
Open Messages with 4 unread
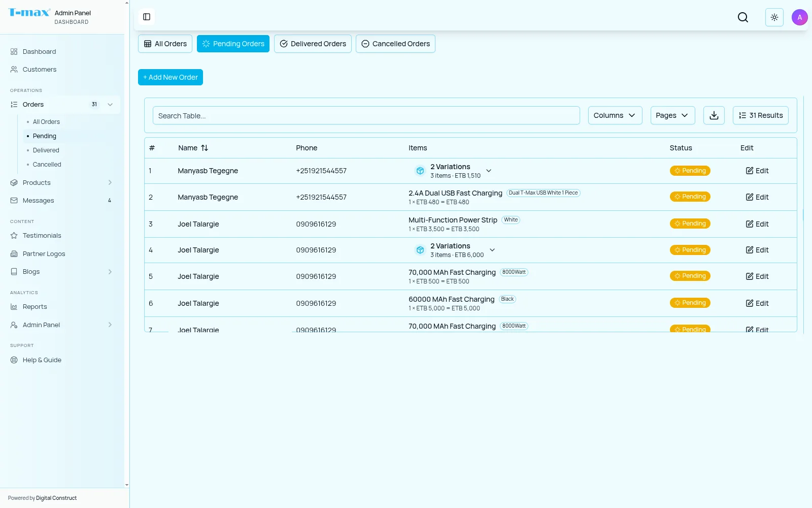pyautogui.click(x=62, y=201)
